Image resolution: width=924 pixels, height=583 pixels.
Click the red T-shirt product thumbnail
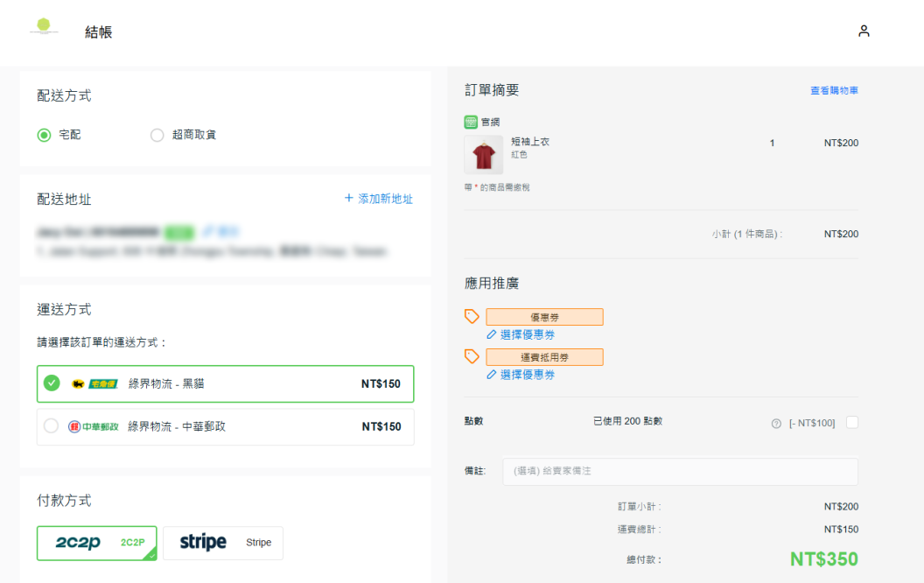click(483, 155)
